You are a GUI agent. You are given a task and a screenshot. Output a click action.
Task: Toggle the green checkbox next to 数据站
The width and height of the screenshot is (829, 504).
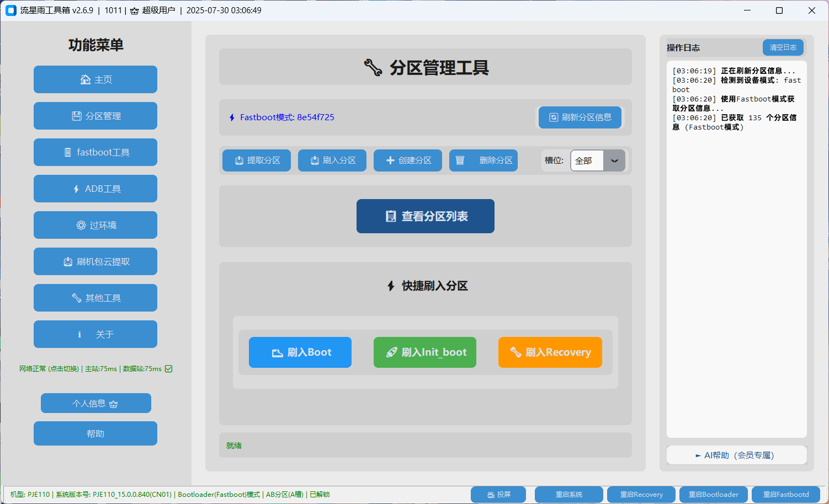tap(169, 368)
